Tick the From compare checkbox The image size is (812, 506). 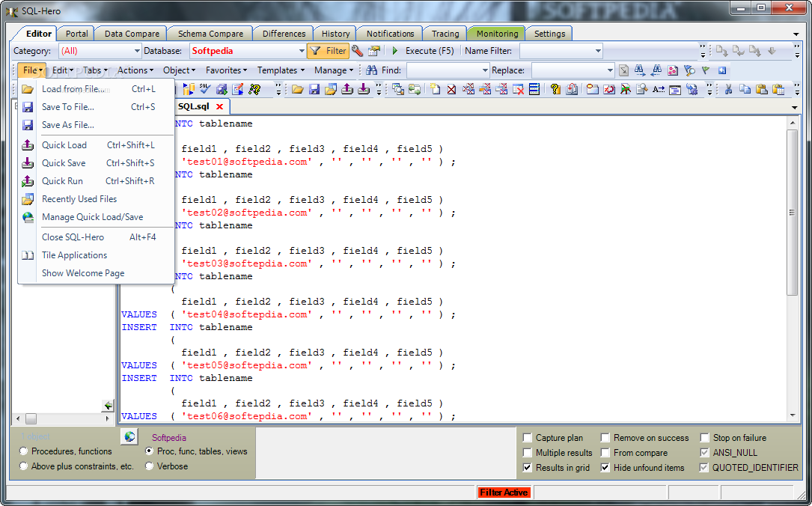tap(605, 453)
